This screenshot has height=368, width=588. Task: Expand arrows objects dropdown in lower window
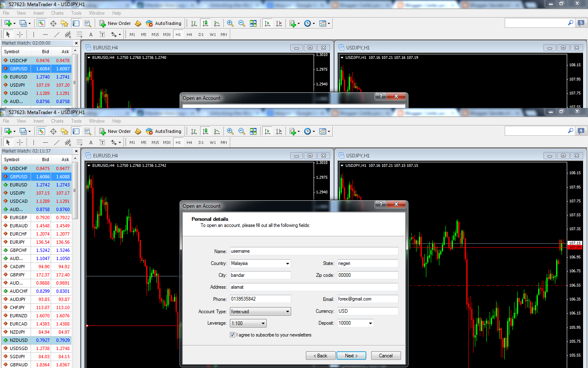(x=119, y=143)
